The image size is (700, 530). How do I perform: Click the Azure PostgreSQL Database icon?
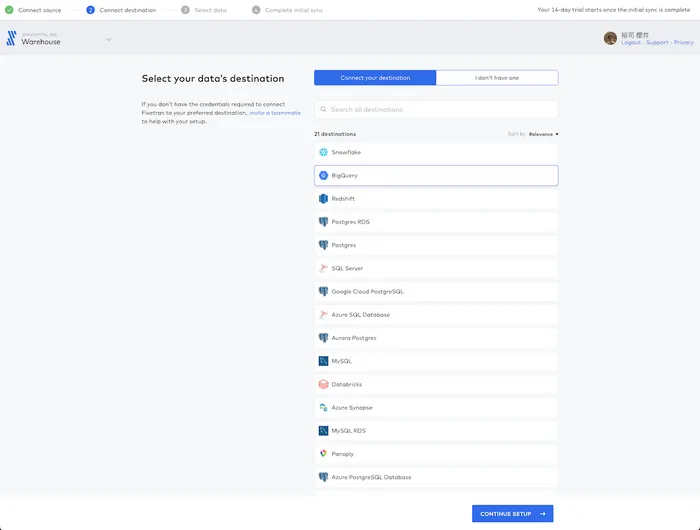pyautogui.click(x=323, y=477)
